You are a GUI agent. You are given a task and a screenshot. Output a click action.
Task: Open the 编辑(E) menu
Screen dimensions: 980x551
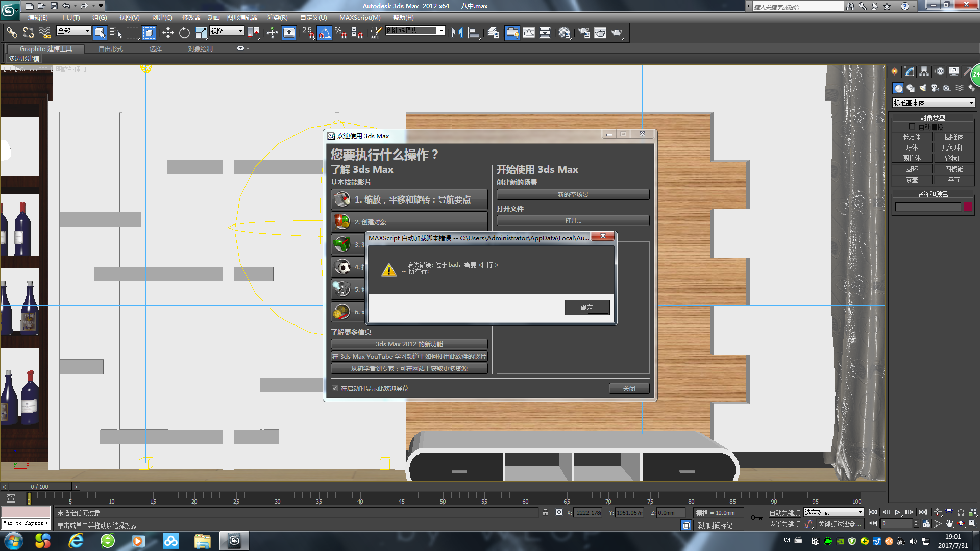click(x=38, y=18)
